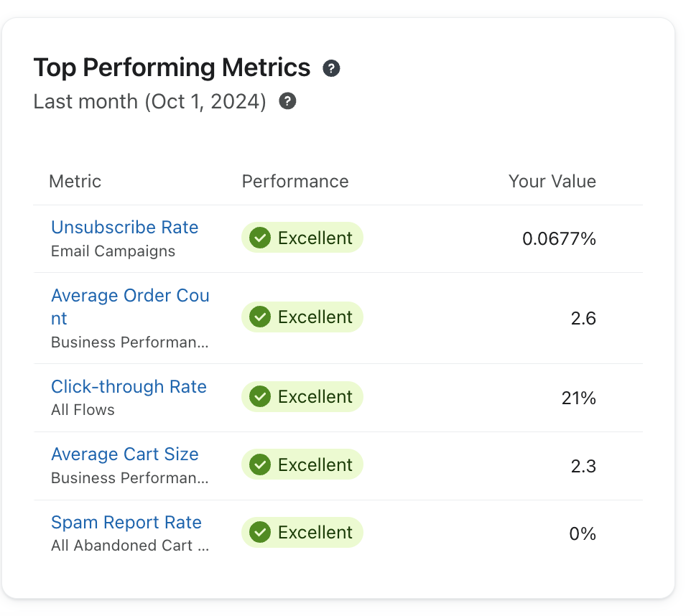Click help icon beside Top Performing Metrics
The height and width of the screenshot is (616, 691).
pos(331,69)
